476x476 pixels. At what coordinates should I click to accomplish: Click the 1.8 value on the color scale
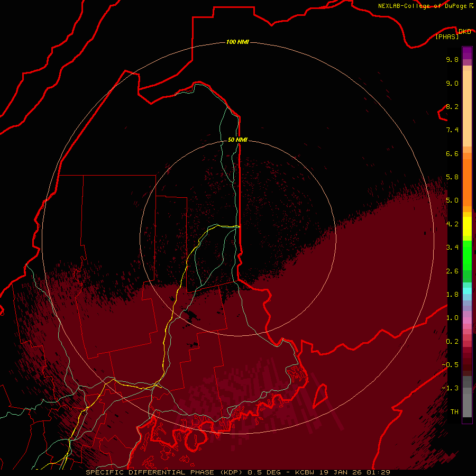[x=452, y=295]
